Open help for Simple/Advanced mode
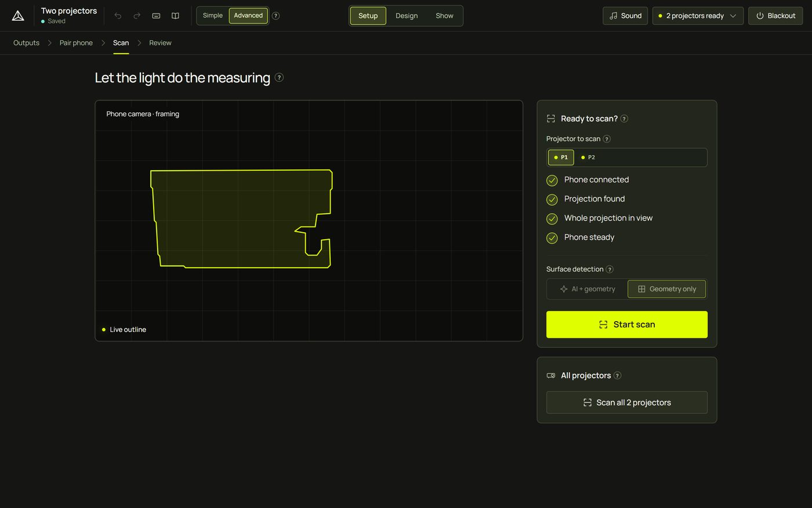The image size is (812, 508). (x=276, y=16)
